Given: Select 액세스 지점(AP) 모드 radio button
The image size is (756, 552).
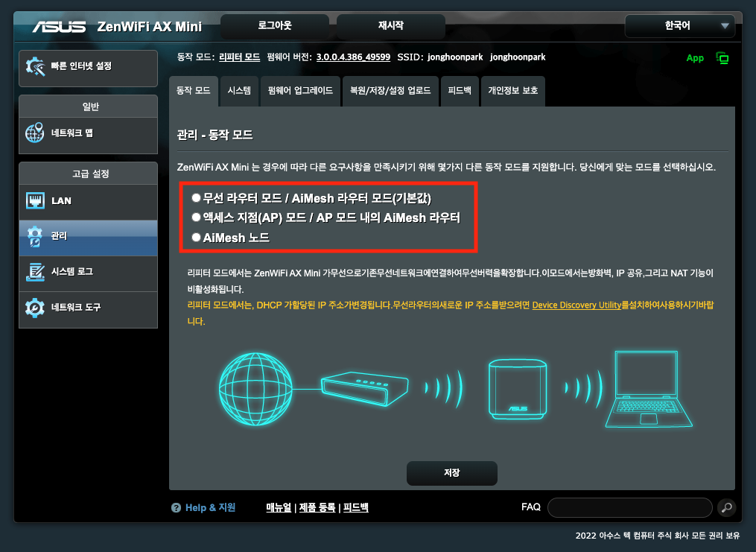Looking at the screenshot, I should point(196,218).
